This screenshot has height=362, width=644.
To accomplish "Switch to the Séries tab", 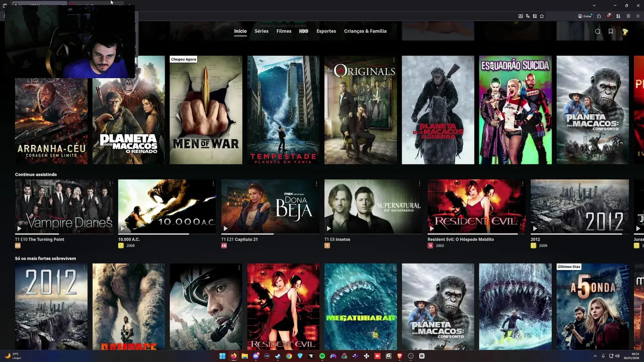I will point(262,31).
